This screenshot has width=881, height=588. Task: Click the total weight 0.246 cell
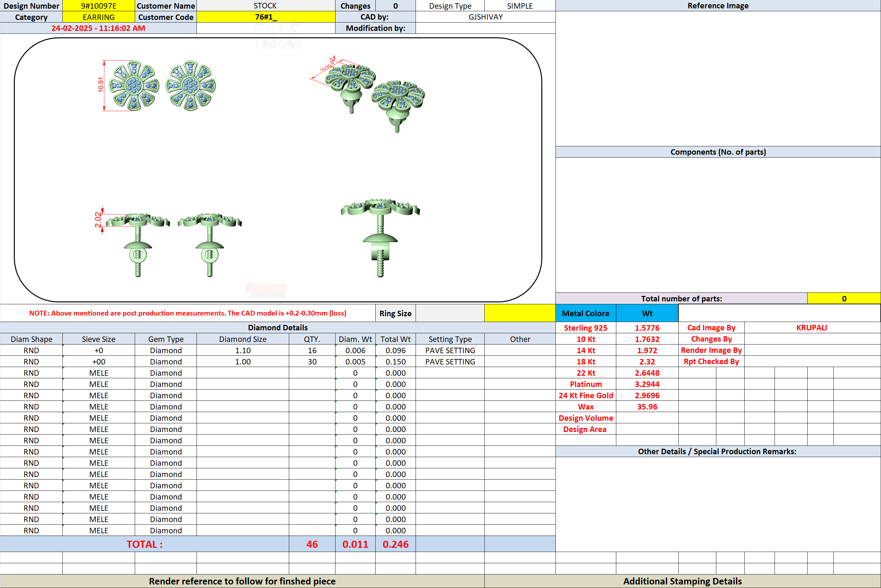click(396, 544)
